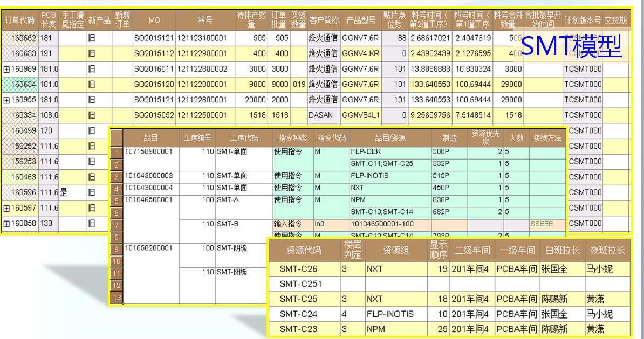Select the 品目/资源 column header
This screenshot has height=339, width=644.
(390, 137)
